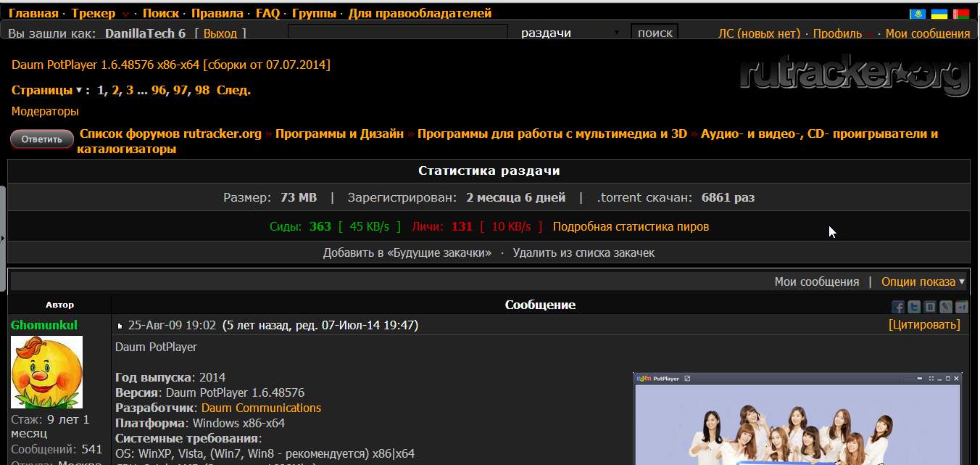This screenshot has height=465, width=980.
Task: Click the 'Версия: Daum PotPlayer 1.6.48576' line
Action: pos(209,392)
